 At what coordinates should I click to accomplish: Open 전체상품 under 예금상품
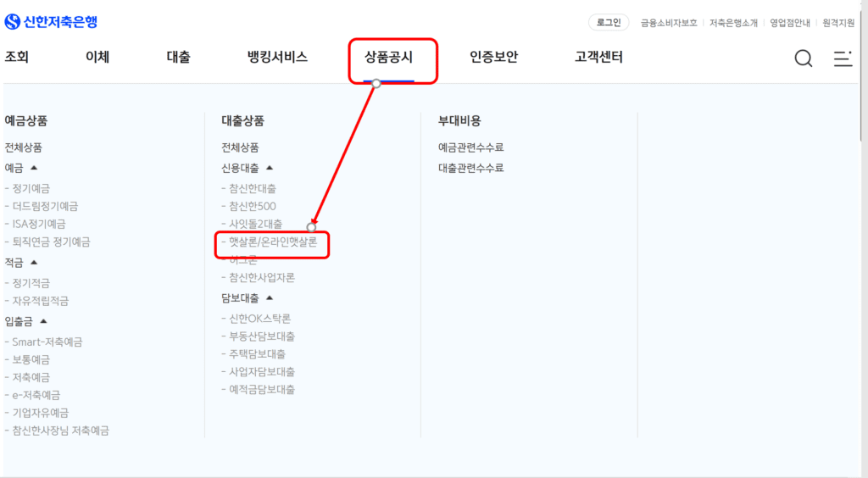coord(23,147)
